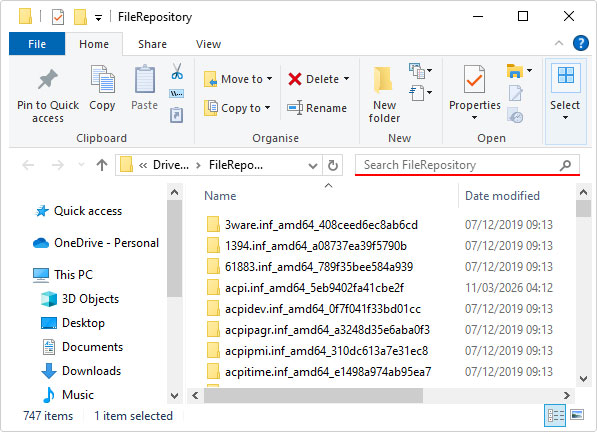Click Pin to Quick access icon
This screenshot has width=597, height=432.
click(48, 80)
